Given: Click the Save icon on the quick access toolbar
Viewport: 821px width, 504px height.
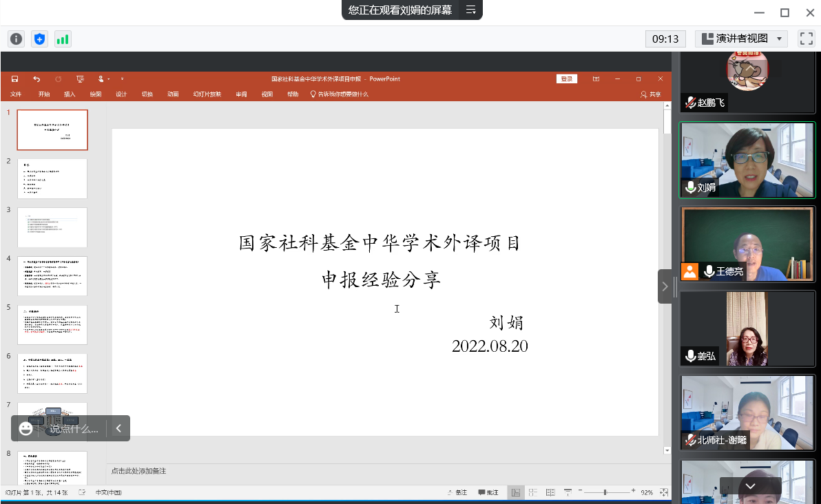Looking at the screenshot, I should click(x=14, y=78).
